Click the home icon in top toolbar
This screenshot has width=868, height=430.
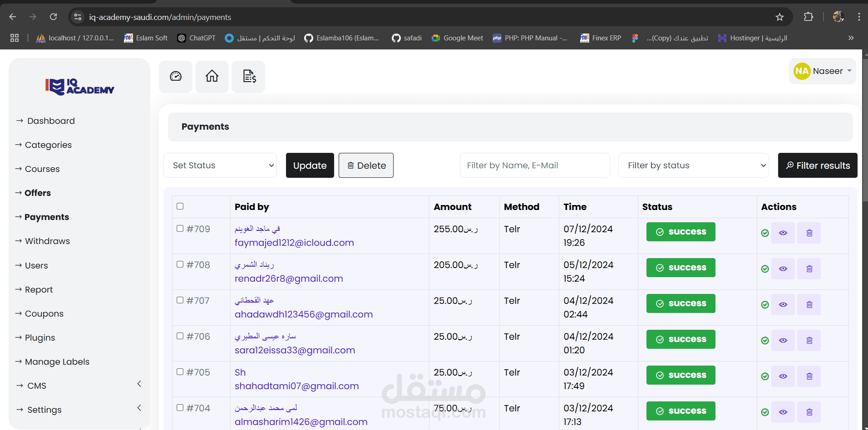point(212,76)
